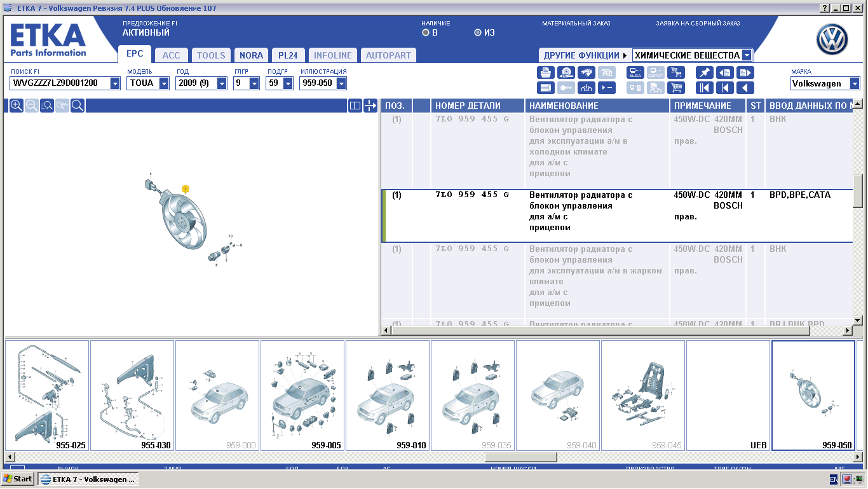Click the ST column header
Screen dimensions: 868x489
pos(755,106)
